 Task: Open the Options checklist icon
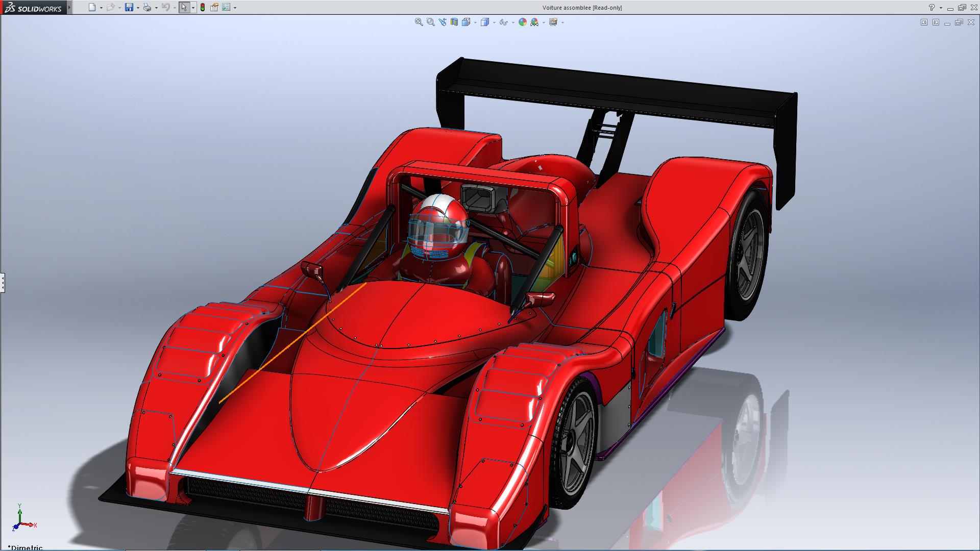click(x=226, y=7)
